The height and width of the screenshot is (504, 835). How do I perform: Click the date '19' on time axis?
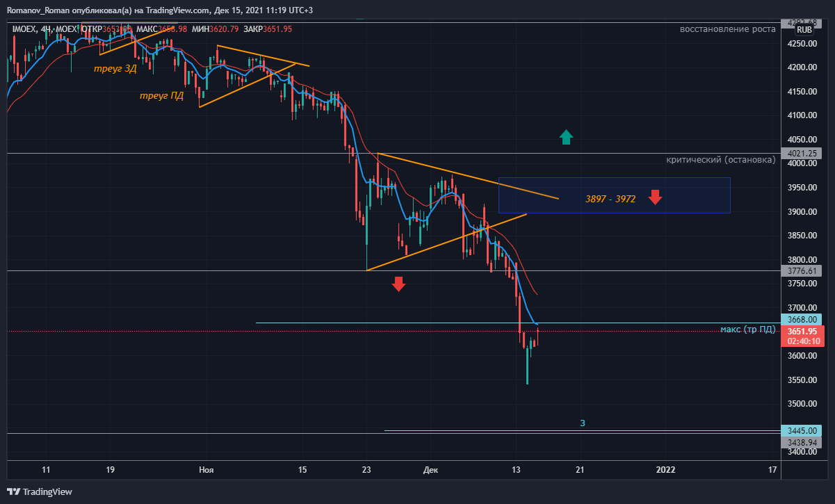[110, 470]
